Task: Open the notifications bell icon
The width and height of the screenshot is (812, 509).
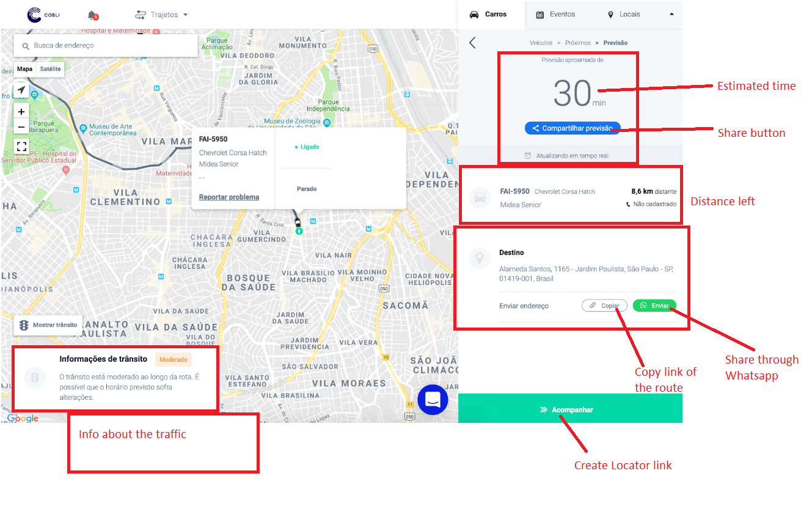Action: (92, 15)
